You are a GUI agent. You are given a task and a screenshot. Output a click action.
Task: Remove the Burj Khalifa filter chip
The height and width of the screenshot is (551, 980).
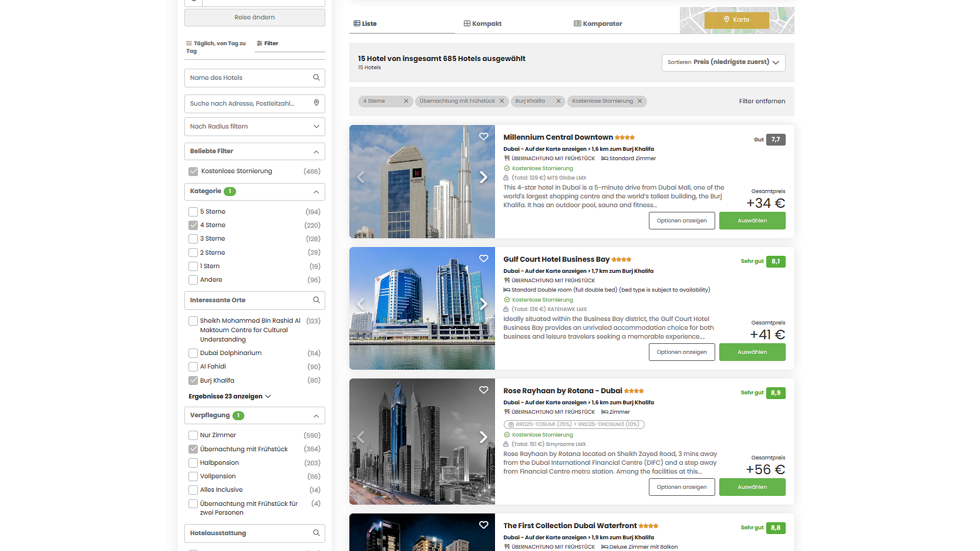pyautogui.click(x=558, y=101)
